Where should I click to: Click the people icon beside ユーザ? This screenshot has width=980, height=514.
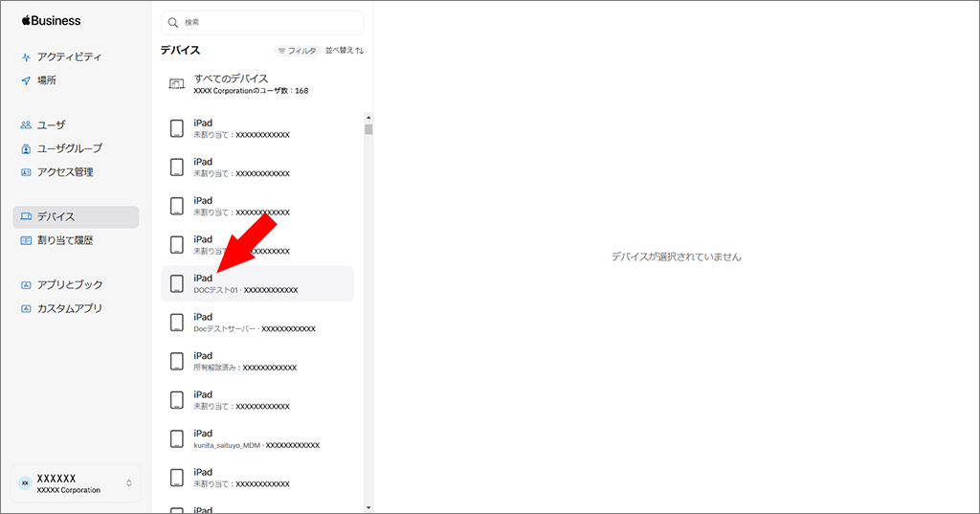[x=26, y=125]
